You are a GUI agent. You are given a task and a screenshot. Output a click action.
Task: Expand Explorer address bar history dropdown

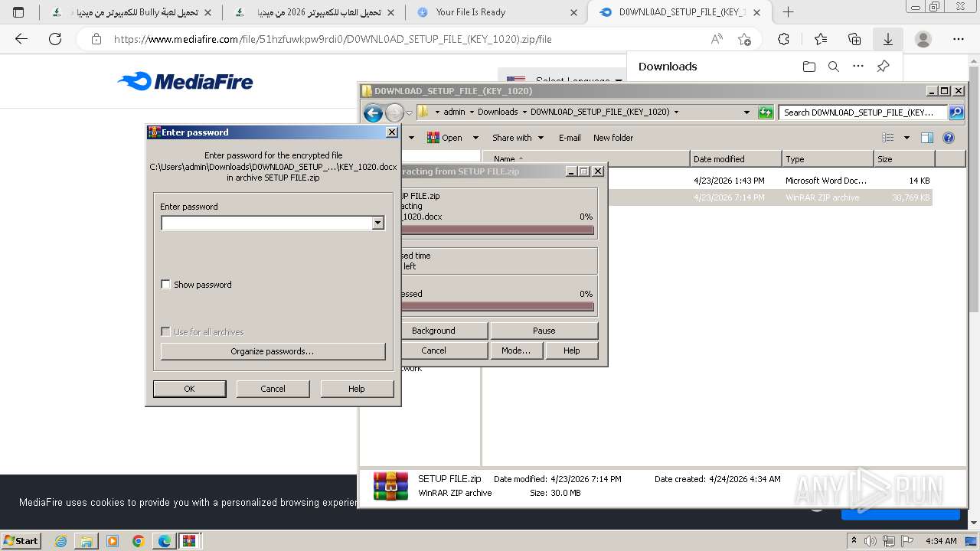747,112
